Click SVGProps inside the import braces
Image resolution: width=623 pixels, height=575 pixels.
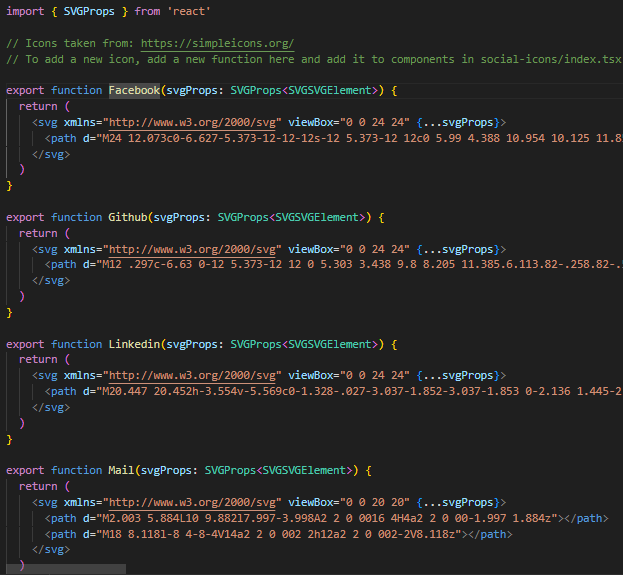[x=89, y=12]
